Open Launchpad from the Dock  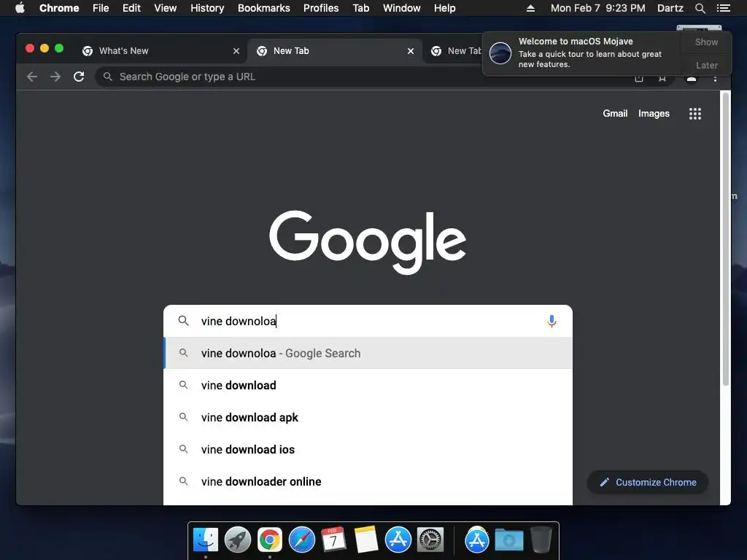point(237,540)
